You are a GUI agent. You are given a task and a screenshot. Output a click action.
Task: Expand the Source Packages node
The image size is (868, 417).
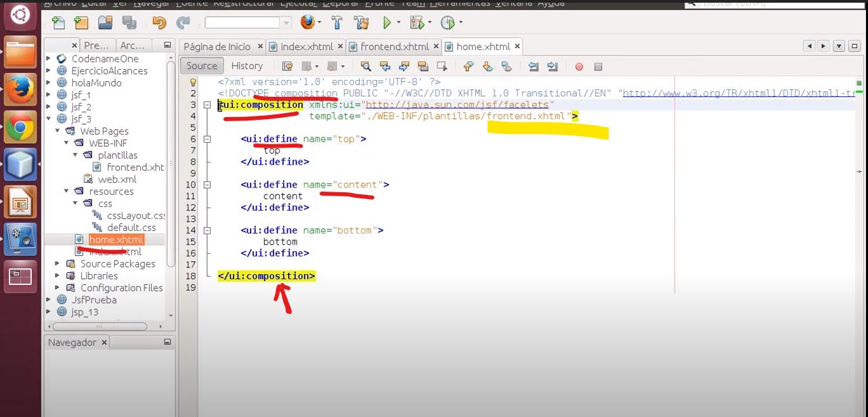(58, 263)
